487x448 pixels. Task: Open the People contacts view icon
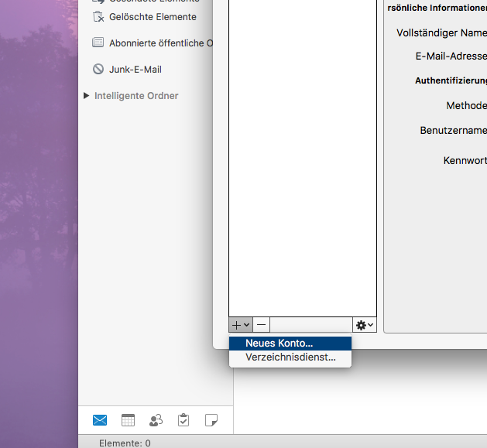coord(156,420)
